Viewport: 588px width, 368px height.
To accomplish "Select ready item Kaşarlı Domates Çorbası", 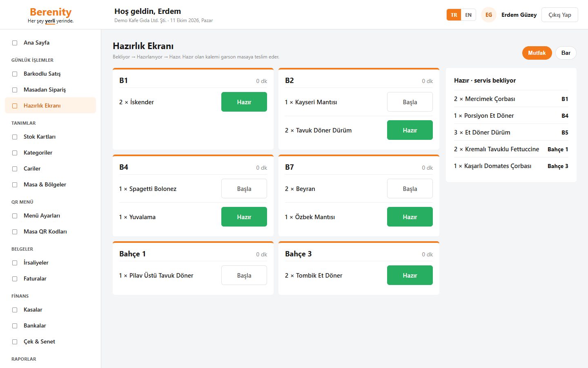I will (511, 166).
